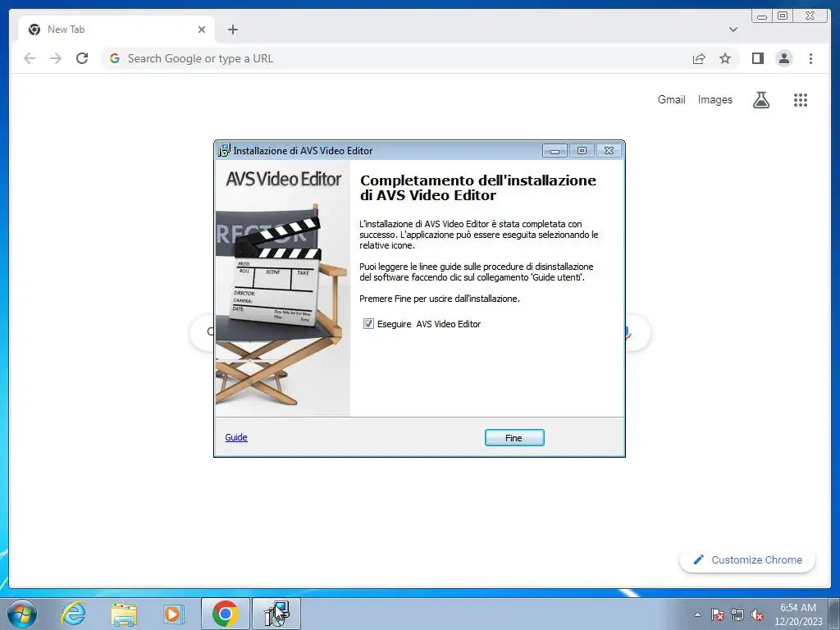The width and height of the screenshot is (840, 630).
Task: Show hidden tray icons arrow
Action: pos(697,614)
